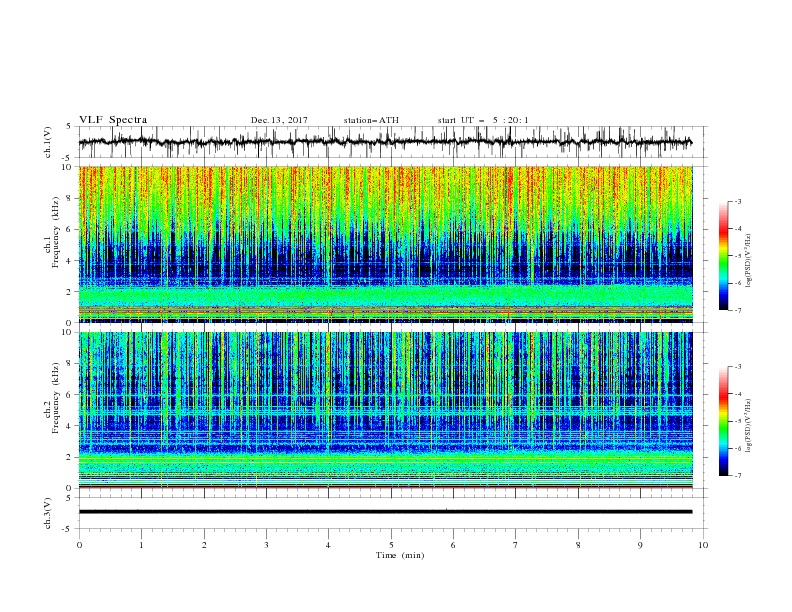
Task: Click the red line at ch.2 spectrogram bottom
Action: tap(386, 487)
